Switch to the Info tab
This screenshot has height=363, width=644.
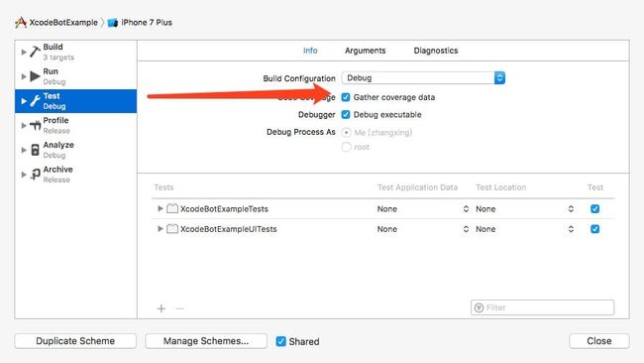310,51
